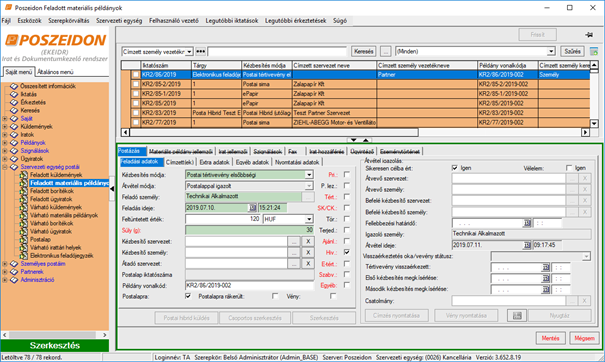The image size is (605, 362).
Task: Open Elektronikus feladójegyzék tree item
Action: 62,255
